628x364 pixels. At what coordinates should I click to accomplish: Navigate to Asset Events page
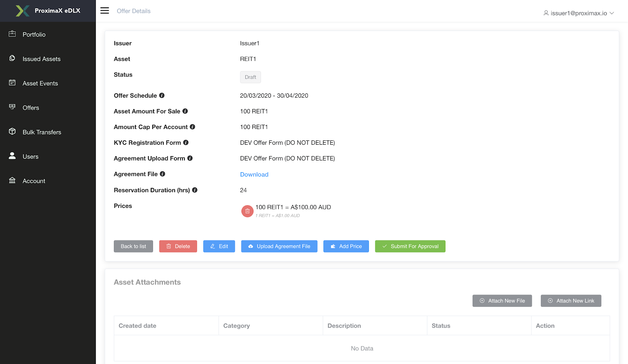coord(40,83)
